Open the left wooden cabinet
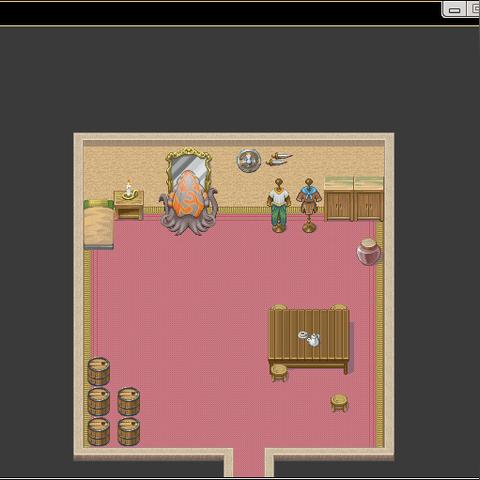 [339, 199]
